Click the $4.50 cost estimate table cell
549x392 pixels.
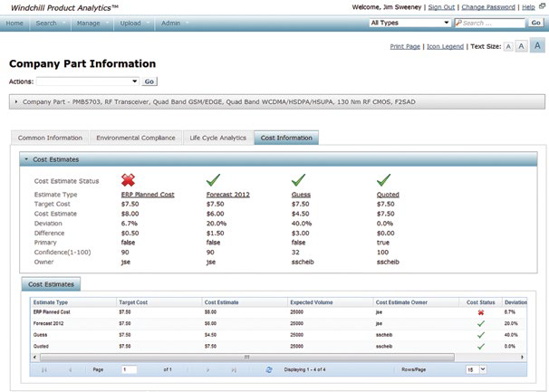(x=210, y=335)
